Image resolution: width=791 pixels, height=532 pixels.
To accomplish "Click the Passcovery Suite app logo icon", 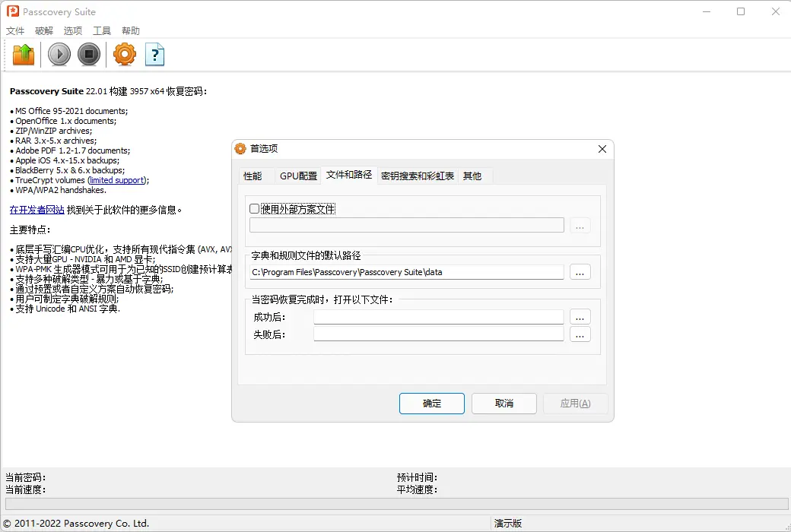I will (x=13, y=11).
